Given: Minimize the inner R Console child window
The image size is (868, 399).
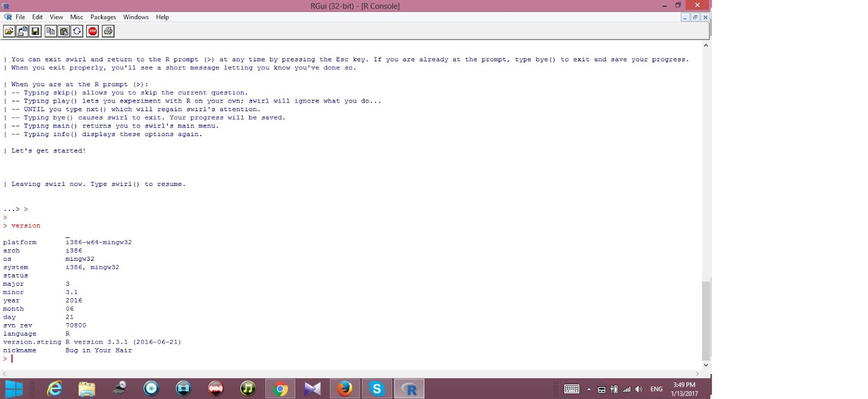Looking at the screenshot, I should point(685,17).
